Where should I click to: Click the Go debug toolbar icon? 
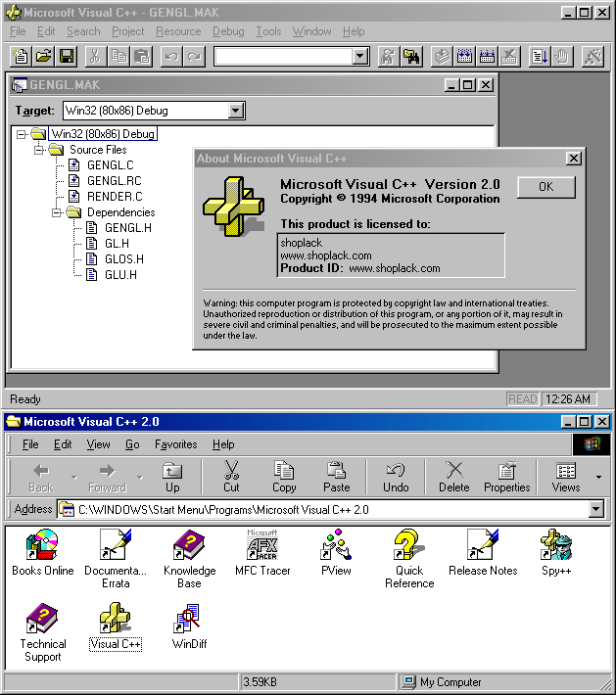[540, 57]
